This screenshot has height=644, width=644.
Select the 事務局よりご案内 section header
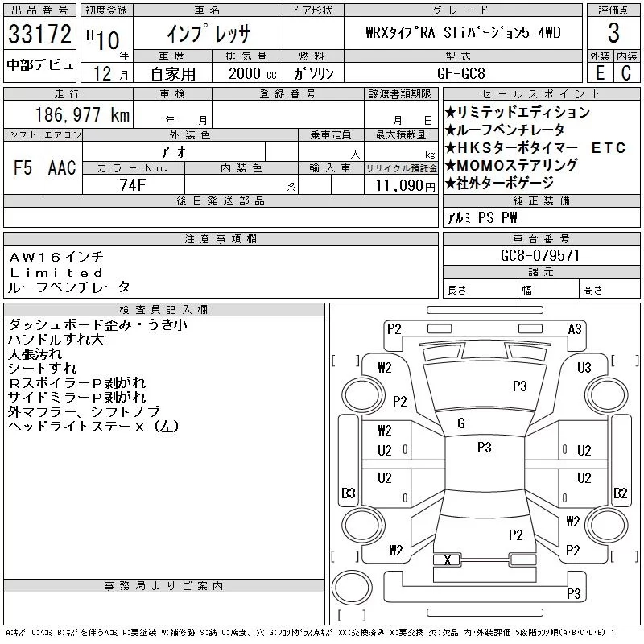point(163,586)
